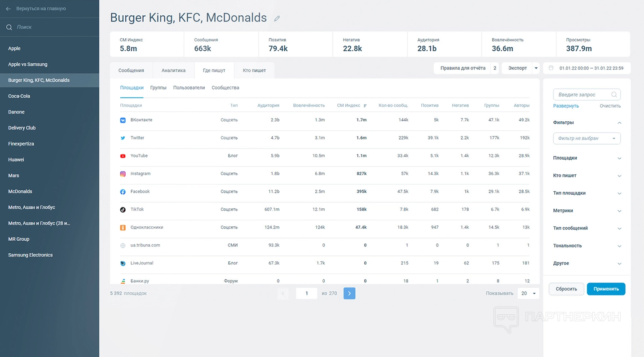Viewport: 644px width, 357px height.
Task: Click the sort icon next to СМ Индекс
Action: pos(365,106)
